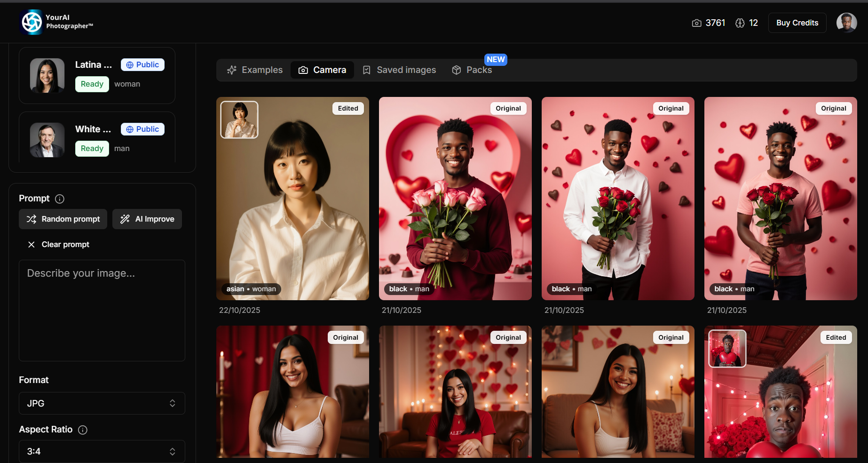Click the Buy Credits button
Image resolution: width=868 pixels, height=463 pixels.
797,23
